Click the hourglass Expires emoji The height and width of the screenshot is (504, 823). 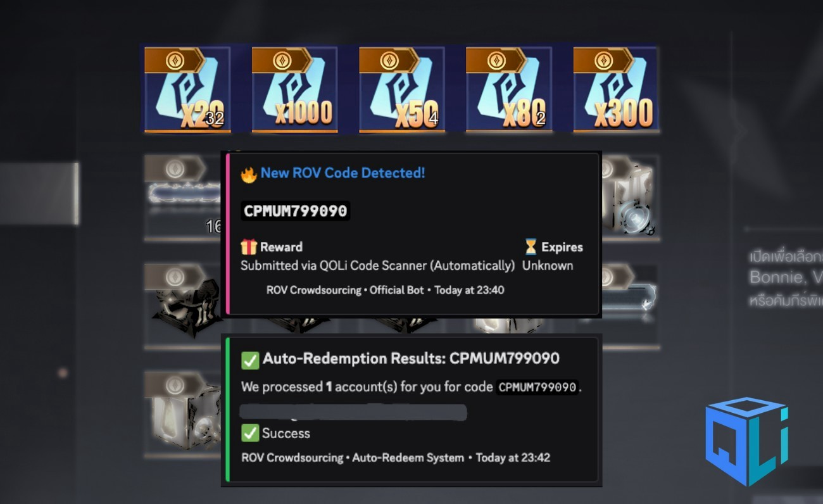coord(531,247)
